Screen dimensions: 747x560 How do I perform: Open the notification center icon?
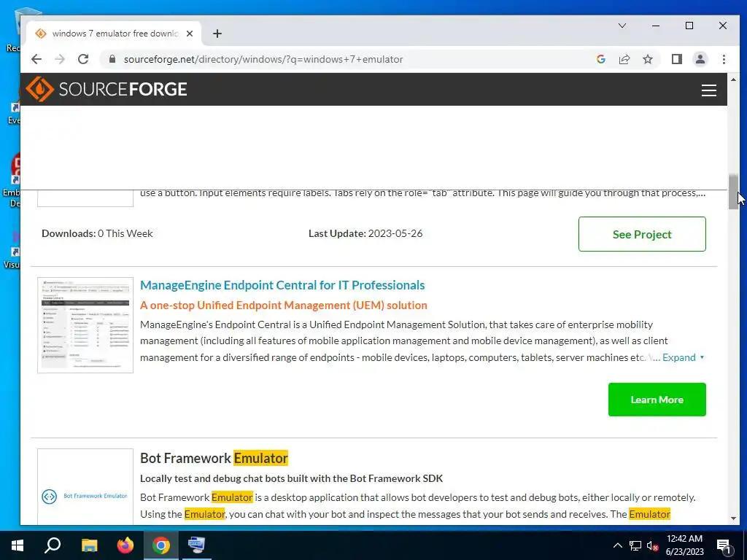pos(724,545)
